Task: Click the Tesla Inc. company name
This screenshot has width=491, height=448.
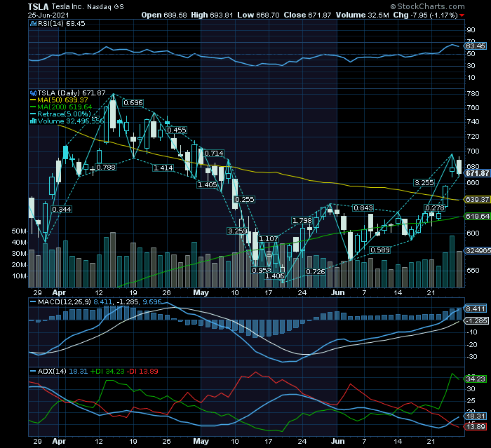Action: 67,6
